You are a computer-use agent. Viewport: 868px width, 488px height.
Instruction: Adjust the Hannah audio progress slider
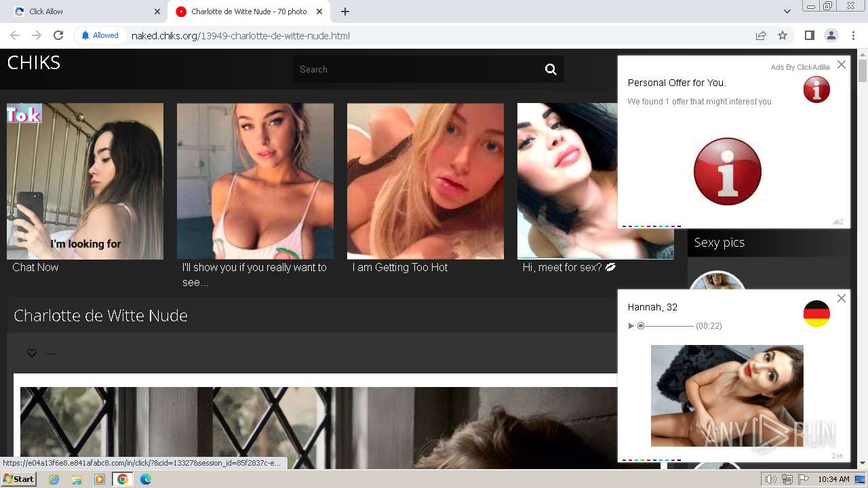click(665, 326)
